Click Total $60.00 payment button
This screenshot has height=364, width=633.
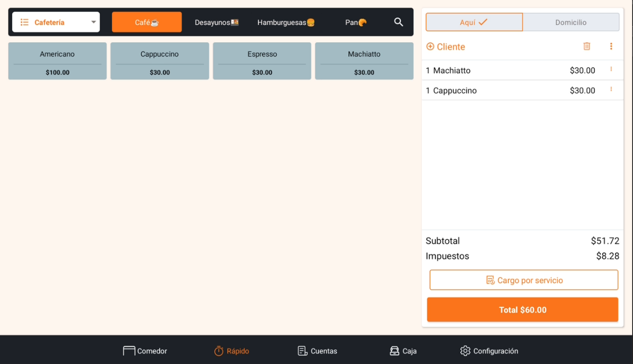pos(523,310)
